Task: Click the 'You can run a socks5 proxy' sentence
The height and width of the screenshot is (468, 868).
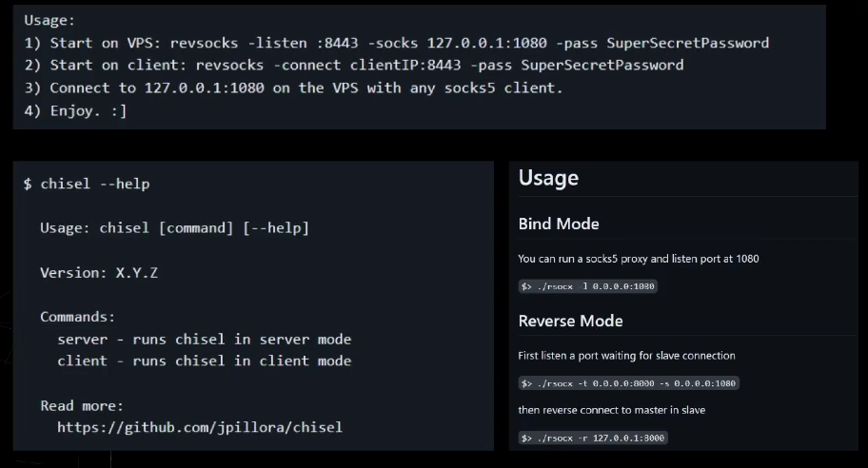Action: [x=639, y=259]
